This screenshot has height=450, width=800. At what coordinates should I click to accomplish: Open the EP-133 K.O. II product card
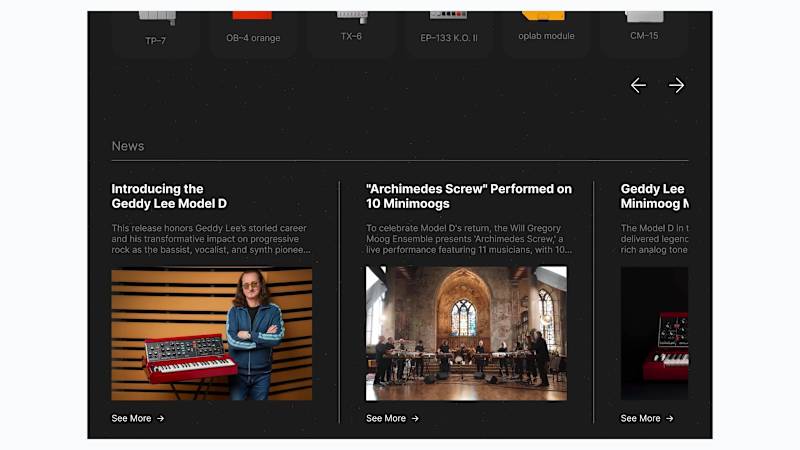[449, 34]
